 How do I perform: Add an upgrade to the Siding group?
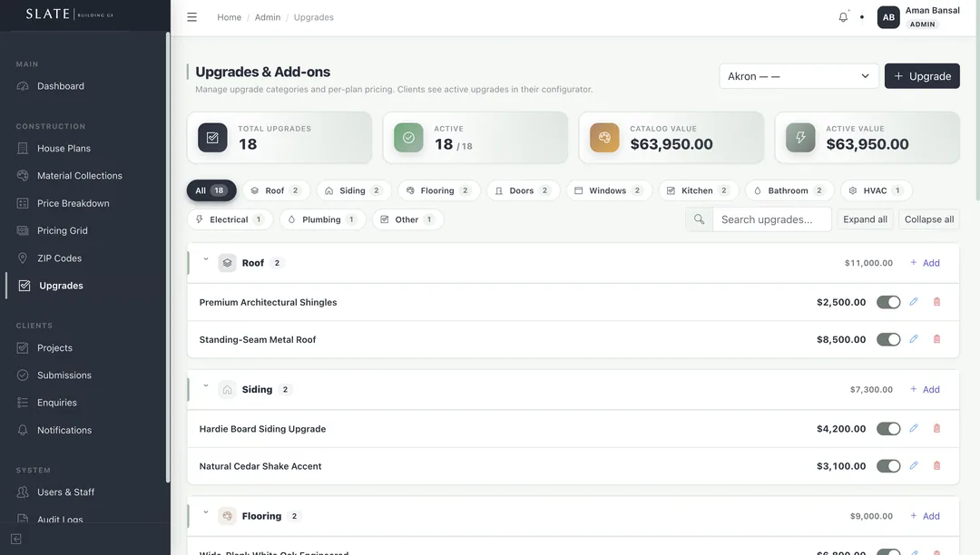[x=925, y=390]
